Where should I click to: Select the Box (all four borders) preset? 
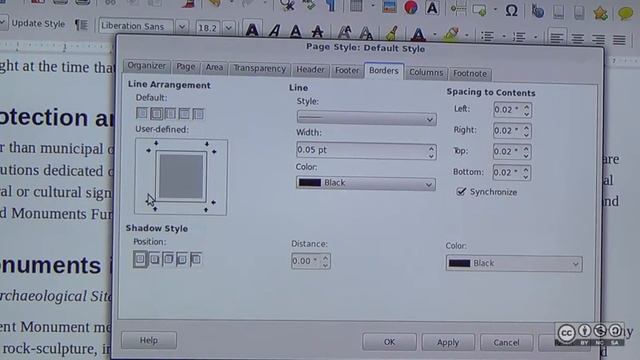pyautogui.click(x=156, y=113)
